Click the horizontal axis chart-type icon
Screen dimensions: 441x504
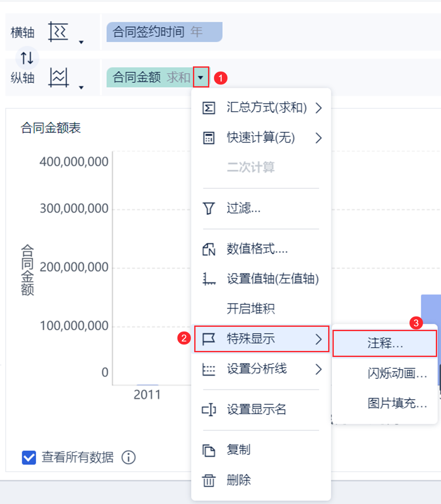[58, 32]
